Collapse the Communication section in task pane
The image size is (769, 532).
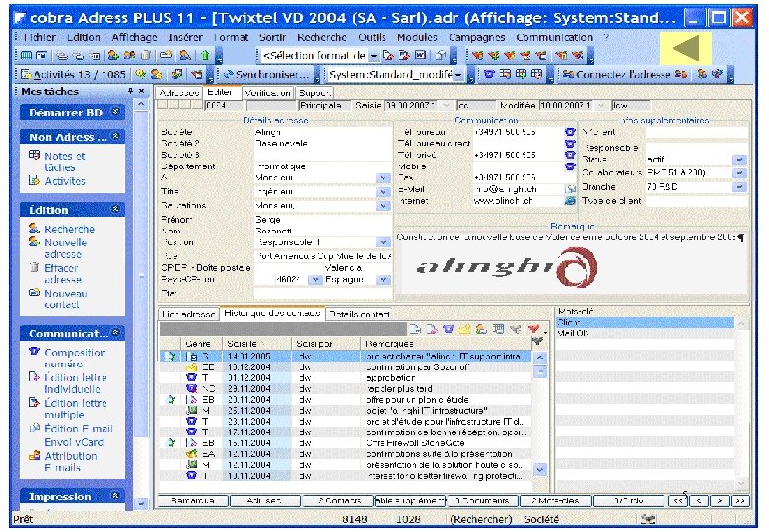[115, 333]
